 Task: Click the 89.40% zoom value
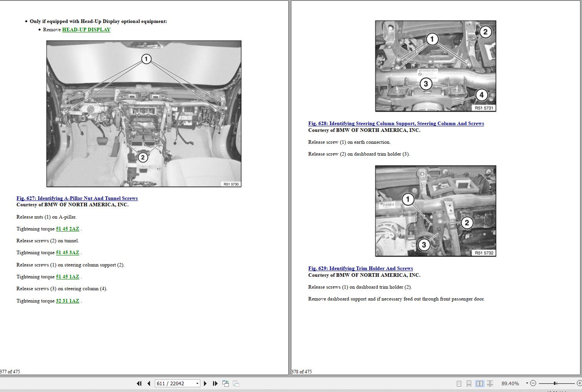click(x=510, y=383)
